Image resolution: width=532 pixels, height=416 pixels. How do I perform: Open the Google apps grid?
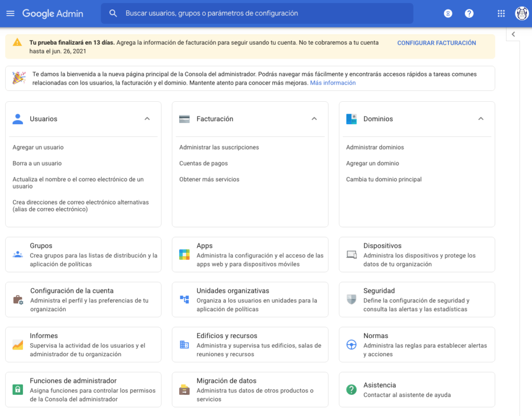(501, 14)
